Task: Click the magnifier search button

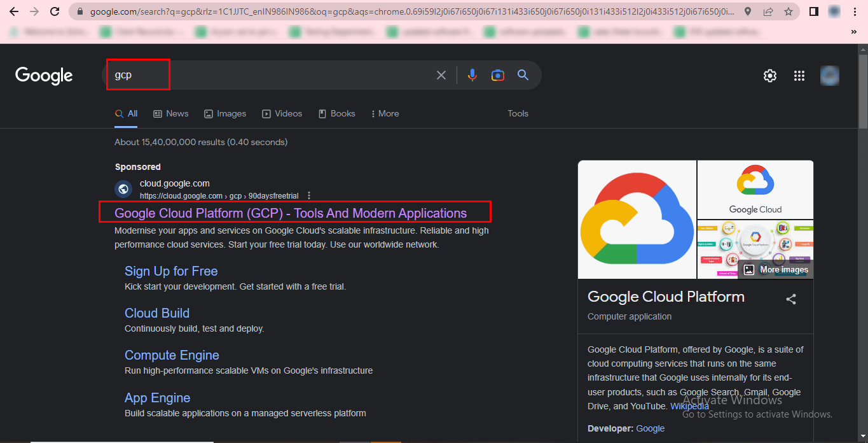Action: point(523,75)
